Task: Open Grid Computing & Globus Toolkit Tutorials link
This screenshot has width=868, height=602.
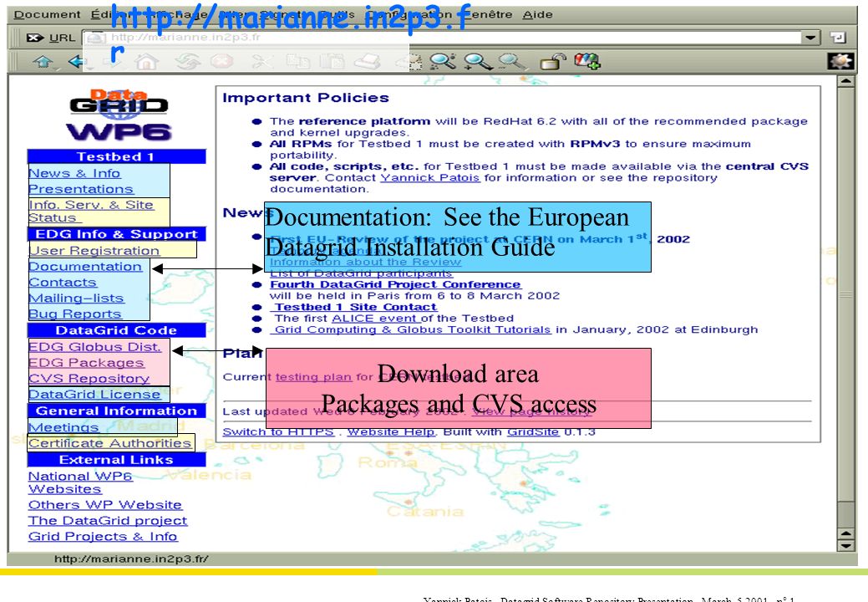Action: click(413, 329)
